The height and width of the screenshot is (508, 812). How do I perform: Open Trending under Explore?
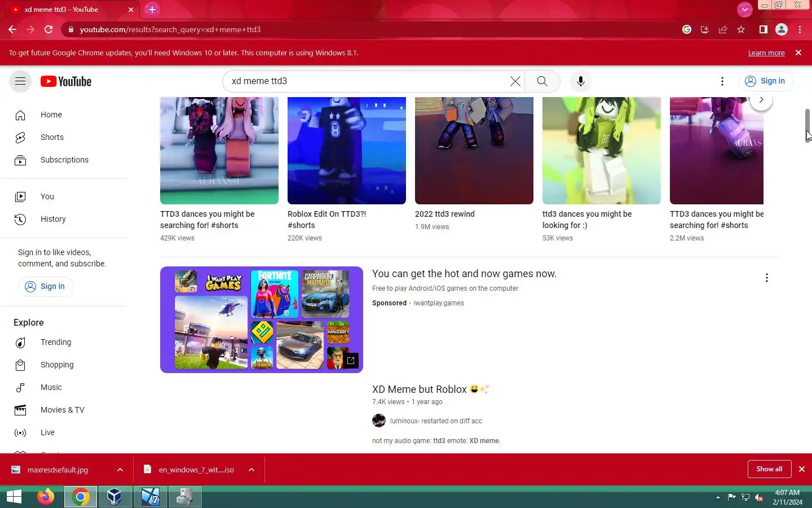point(63,342)
